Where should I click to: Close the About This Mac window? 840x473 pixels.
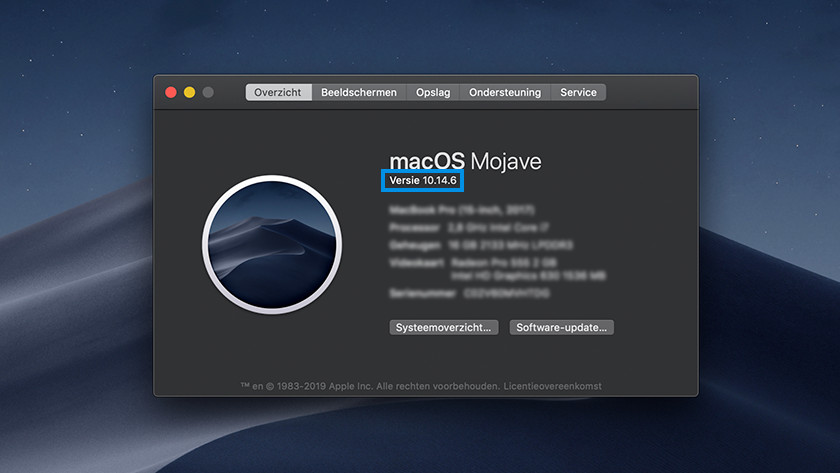(171, 92)
